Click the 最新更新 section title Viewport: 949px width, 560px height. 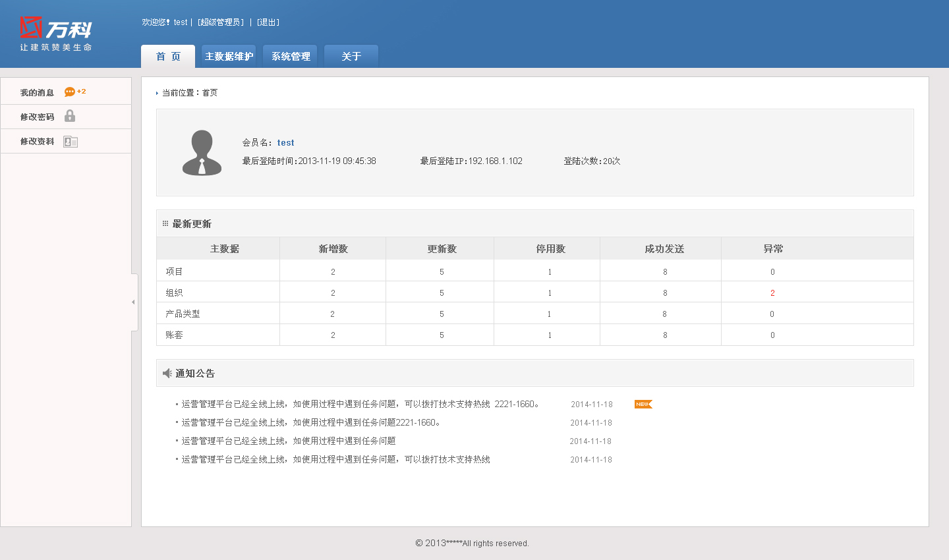coord(192,224)
